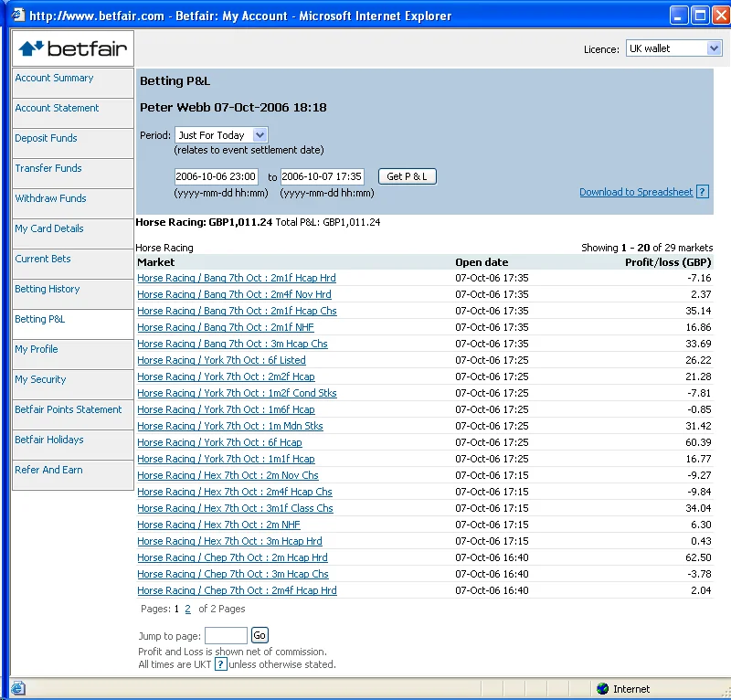The height and width of the screenshot is (700, 731).
Task: Open Account Summary in the sidebar
Action: pos(54,78)
